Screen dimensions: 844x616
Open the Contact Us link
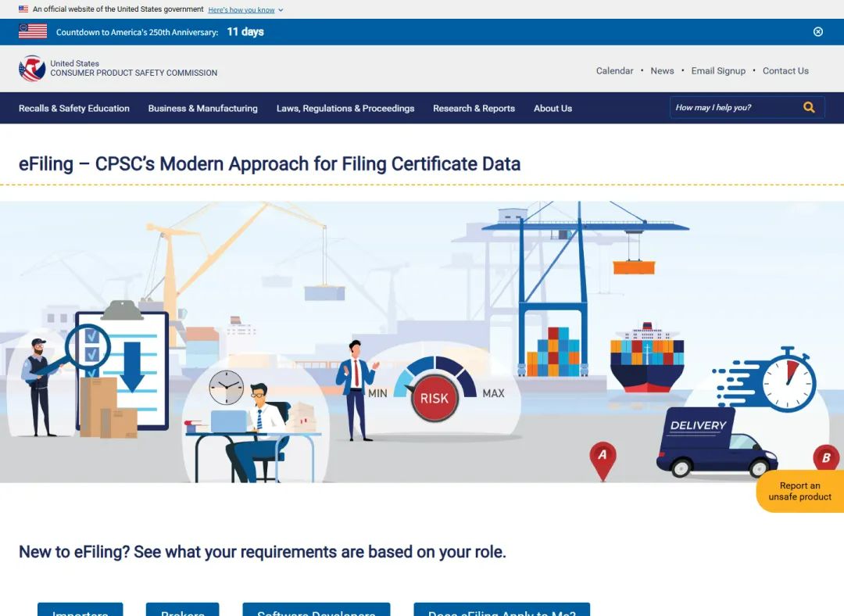pos(785,70)
